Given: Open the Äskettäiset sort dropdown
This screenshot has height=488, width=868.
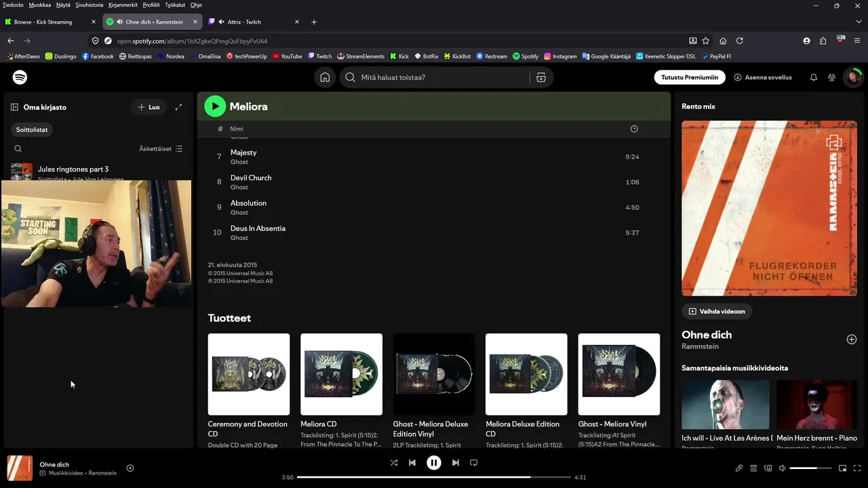Looking at the screenshot, I should [161, 148].
